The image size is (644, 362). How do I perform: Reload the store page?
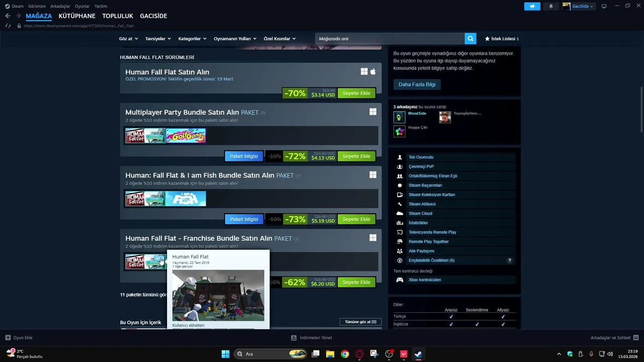pyautogui.click(x=8, y=26)
